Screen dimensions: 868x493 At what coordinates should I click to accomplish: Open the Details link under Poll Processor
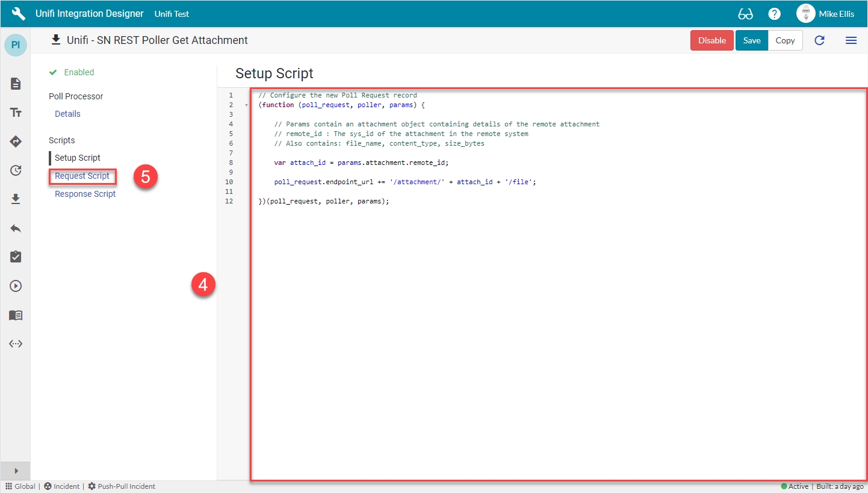[67, 114]
